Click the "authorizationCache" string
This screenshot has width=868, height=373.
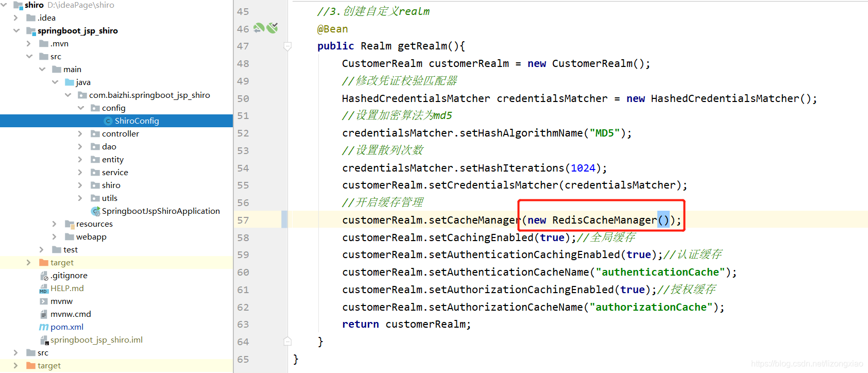[651, 308]
